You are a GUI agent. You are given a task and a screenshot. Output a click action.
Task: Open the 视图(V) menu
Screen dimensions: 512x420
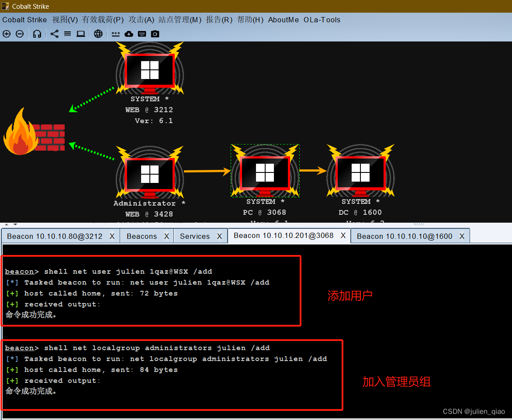pyautogui.click(x=65, y=20)
